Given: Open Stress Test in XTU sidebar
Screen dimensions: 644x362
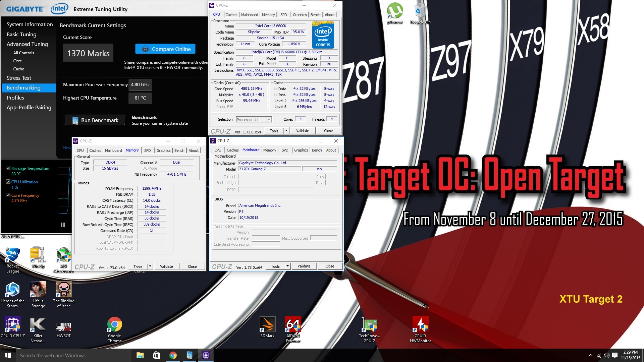Looking at the screenshot, I should point(19,78).
